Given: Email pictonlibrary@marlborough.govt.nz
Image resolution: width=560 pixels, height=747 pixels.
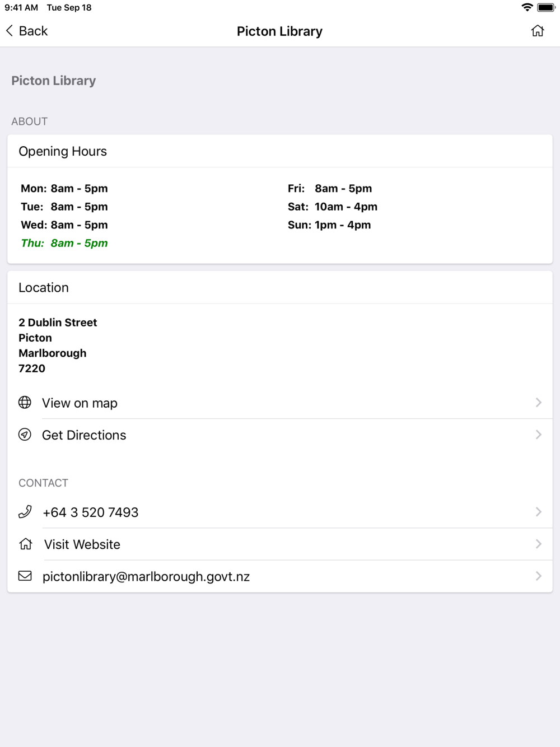Looking at the screenshot, I should [x=280, y=576].
